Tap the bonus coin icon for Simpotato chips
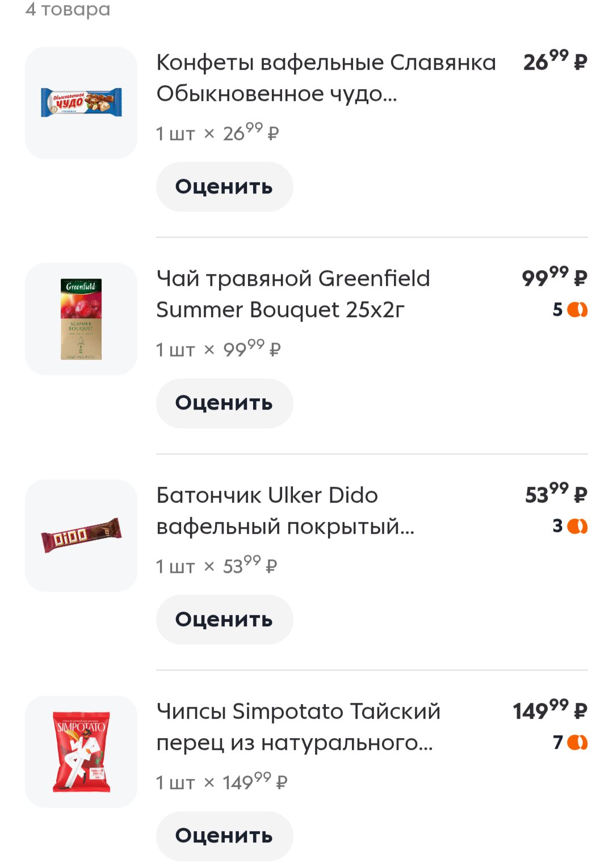This screenshot has height=868, width=613. 577,743
